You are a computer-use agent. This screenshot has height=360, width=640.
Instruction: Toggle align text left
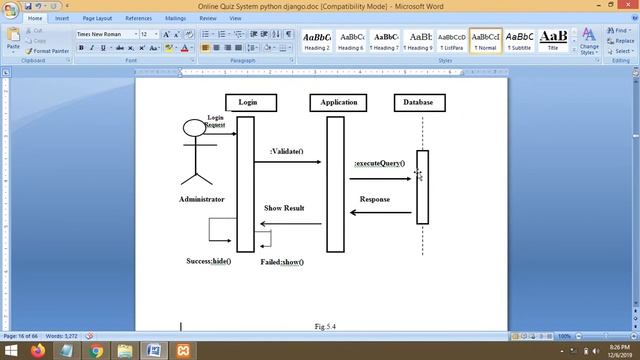[205, 48]
